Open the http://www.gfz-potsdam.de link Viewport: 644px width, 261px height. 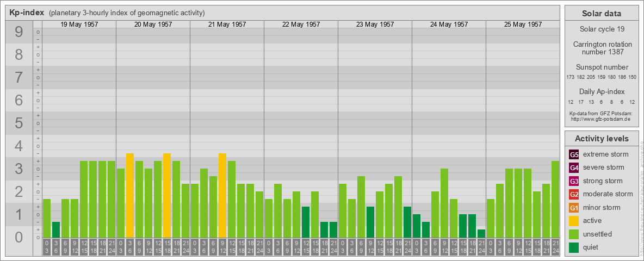click(601, 119)
